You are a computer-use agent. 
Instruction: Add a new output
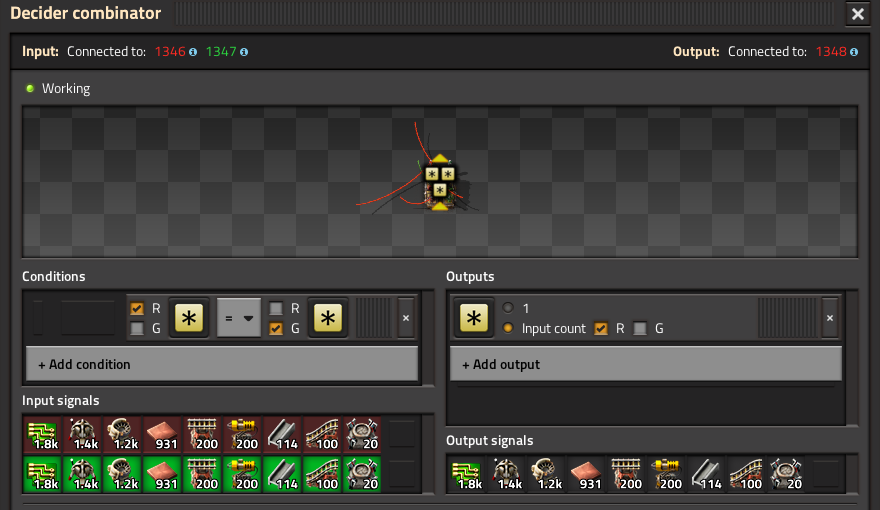pos(646,364)
